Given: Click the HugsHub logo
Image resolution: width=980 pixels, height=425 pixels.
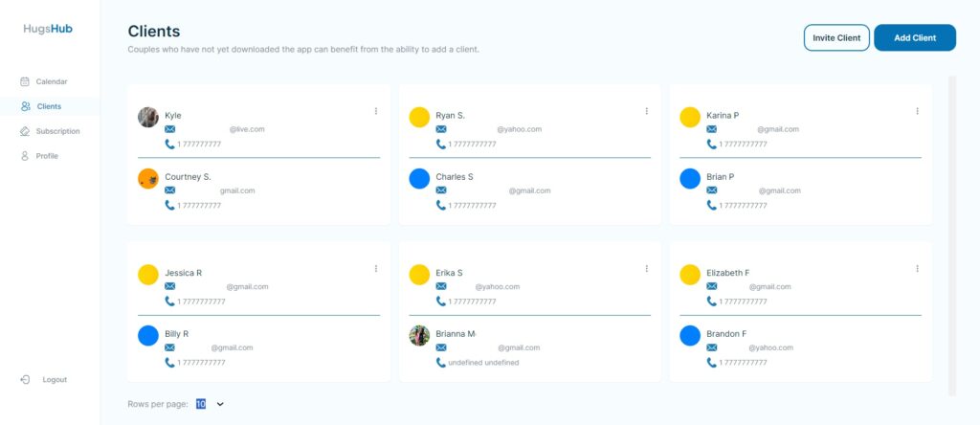Looking at the screenshot, I should [x=48, y=29].
